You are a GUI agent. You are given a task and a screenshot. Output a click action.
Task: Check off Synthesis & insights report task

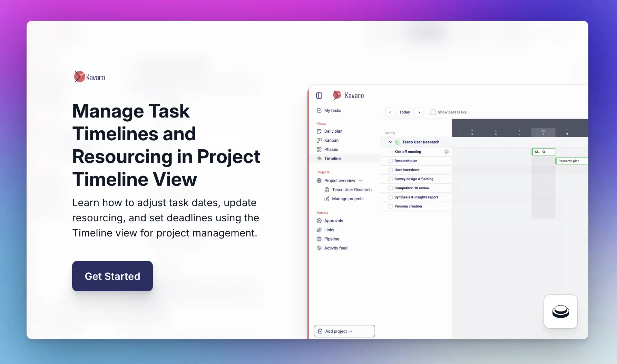point(391,197)
